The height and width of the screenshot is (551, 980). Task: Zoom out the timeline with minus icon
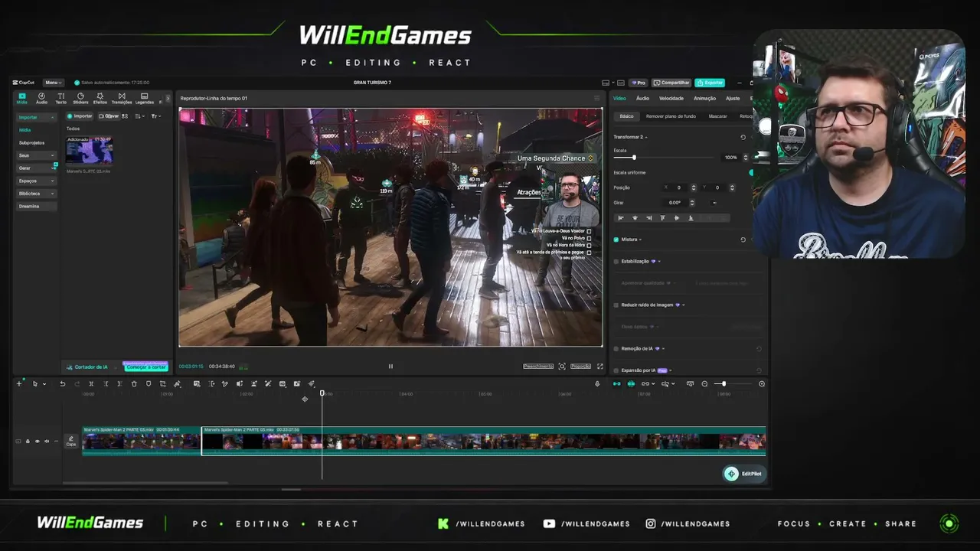704,384
